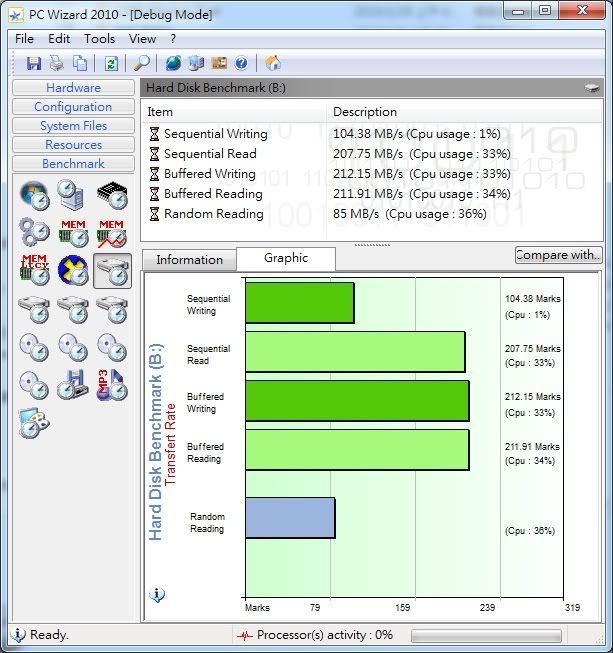The image size is (613, 653).
Task: Click the Print toolbar icon
Action: (56, 63)
